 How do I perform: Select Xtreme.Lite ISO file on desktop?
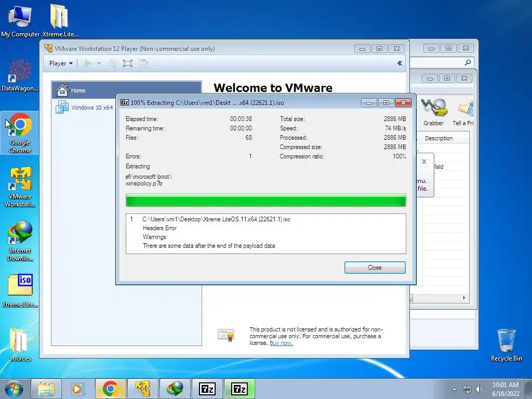pos(20,291)
